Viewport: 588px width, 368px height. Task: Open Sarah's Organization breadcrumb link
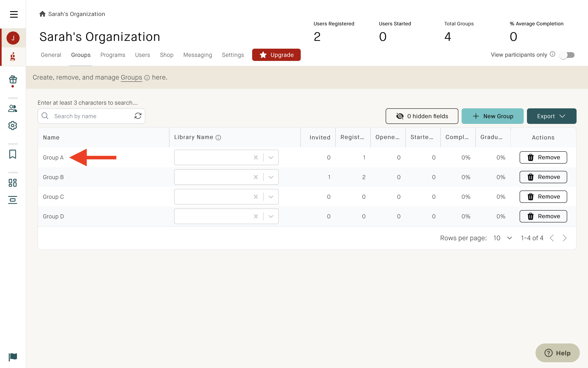click(77, 14)
